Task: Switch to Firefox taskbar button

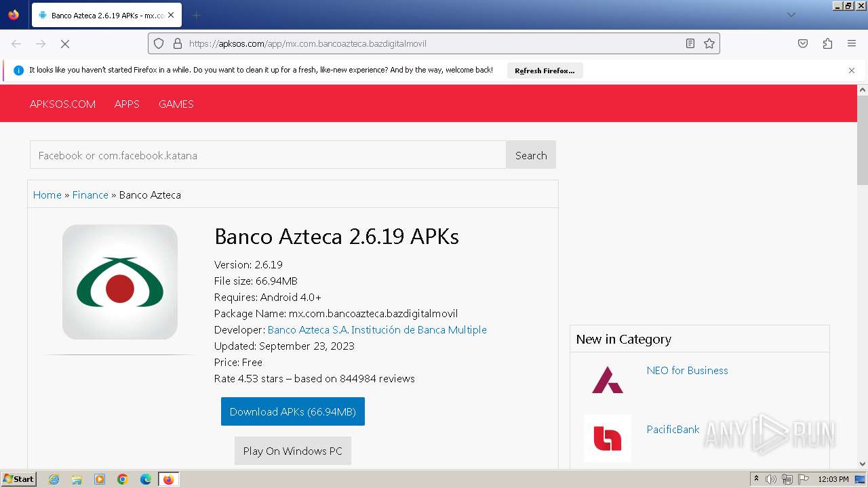Action: coord(168,479)
